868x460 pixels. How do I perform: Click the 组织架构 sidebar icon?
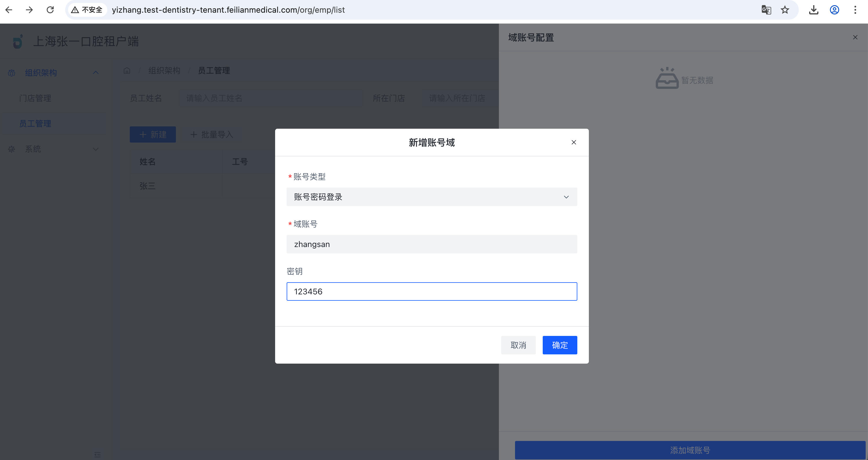point(12,72)
